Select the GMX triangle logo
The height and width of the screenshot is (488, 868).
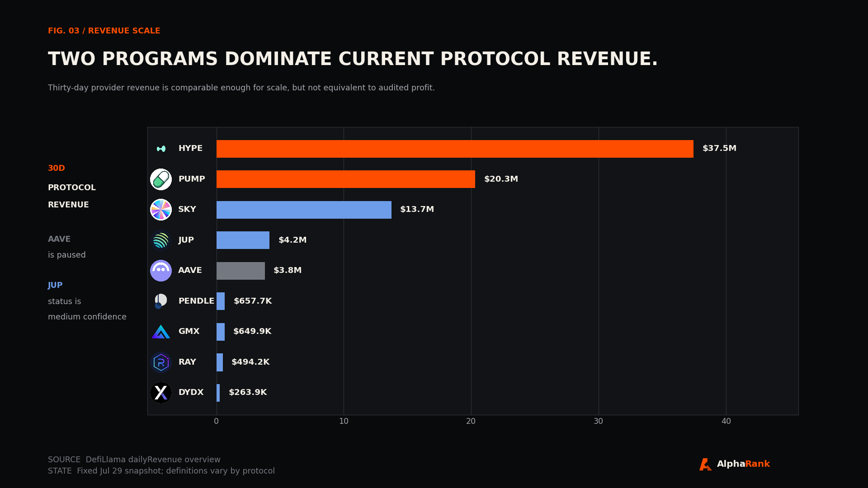[x=161, y=332]
